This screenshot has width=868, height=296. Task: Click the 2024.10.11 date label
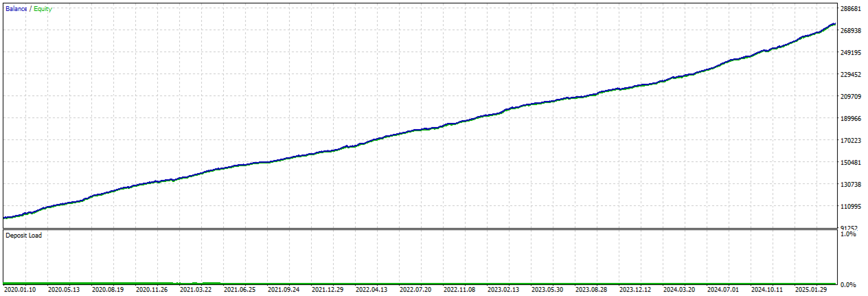click(x=767, y=291)
